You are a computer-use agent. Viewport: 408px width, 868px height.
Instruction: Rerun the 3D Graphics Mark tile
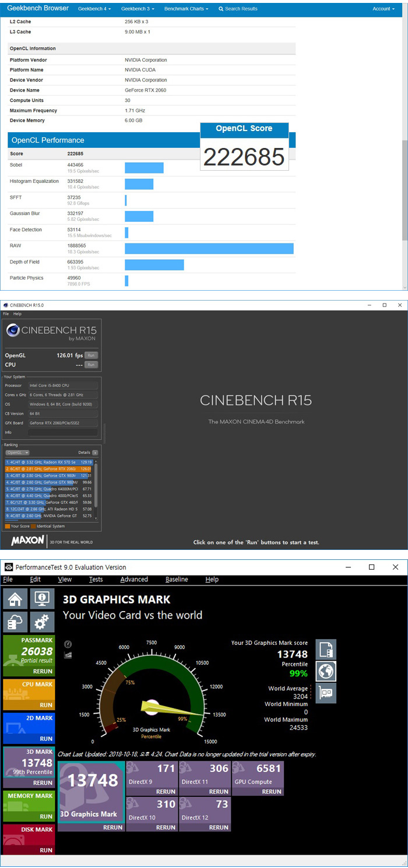point(113,827)
